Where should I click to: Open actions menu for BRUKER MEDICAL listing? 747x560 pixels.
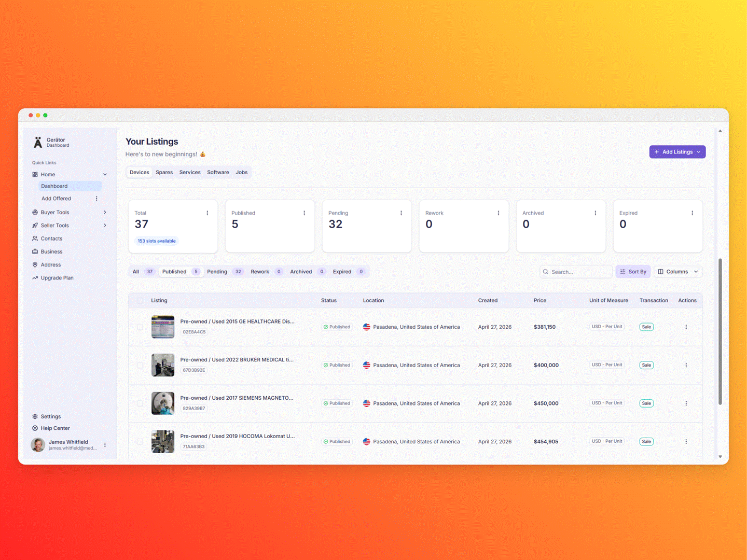[x=686, y=366]
